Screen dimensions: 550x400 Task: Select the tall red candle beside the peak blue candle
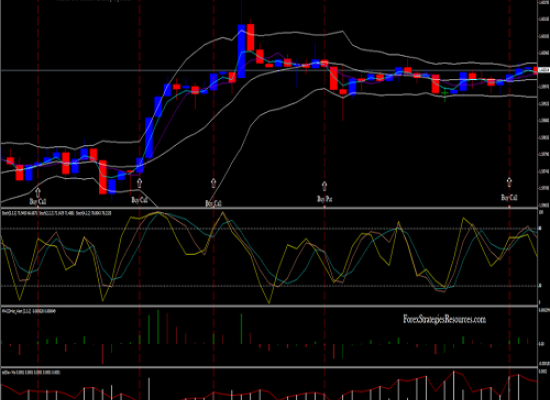(x=250, y=38)
